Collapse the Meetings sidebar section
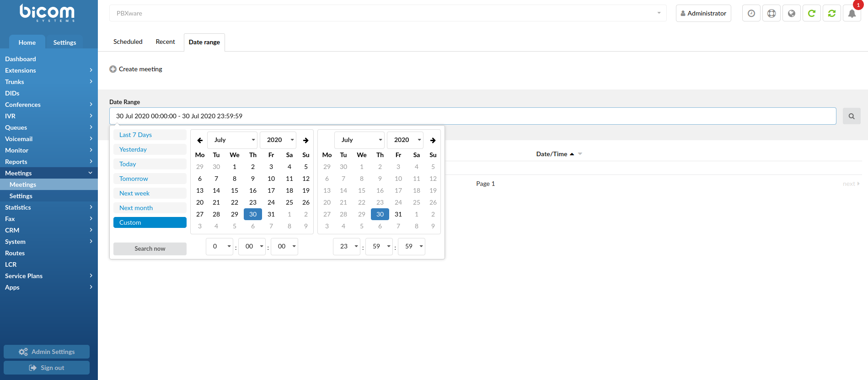Screen dimensions: 868x380 pyautogui.click(x=48, y=173)
